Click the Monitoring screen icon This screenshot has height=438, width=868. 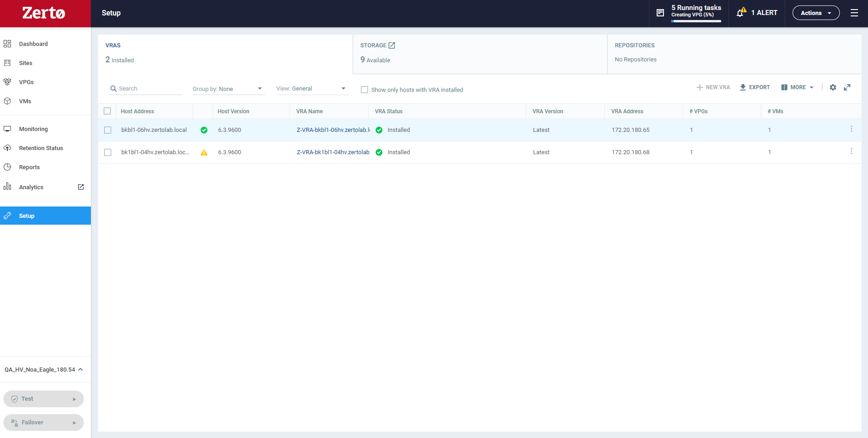(x=7, y=129)
